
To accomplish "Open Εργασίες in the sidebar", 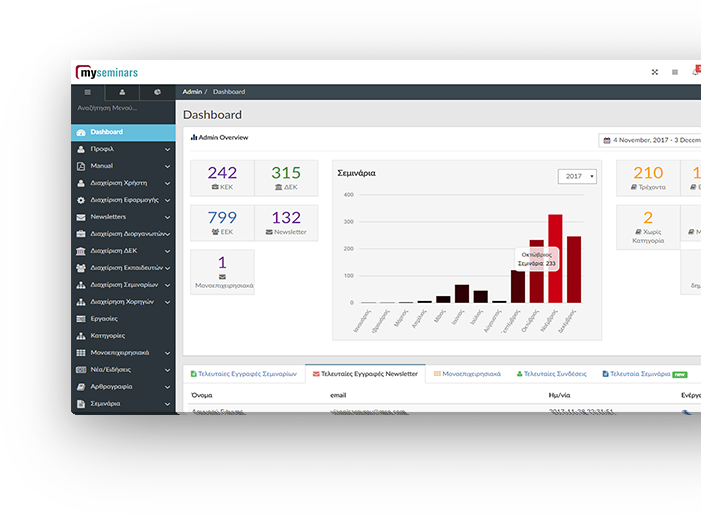I will [x=104, y=319].
